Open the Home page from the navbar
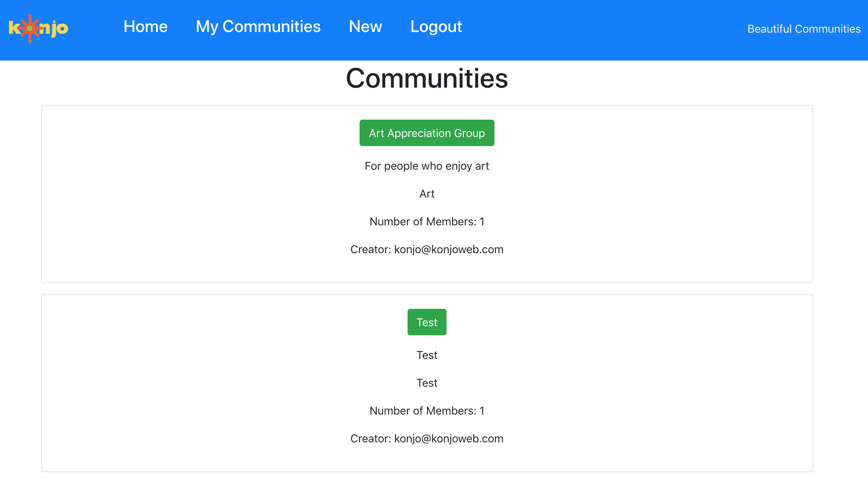The width and height of the screenshot is (868, 482). (146, 26)
